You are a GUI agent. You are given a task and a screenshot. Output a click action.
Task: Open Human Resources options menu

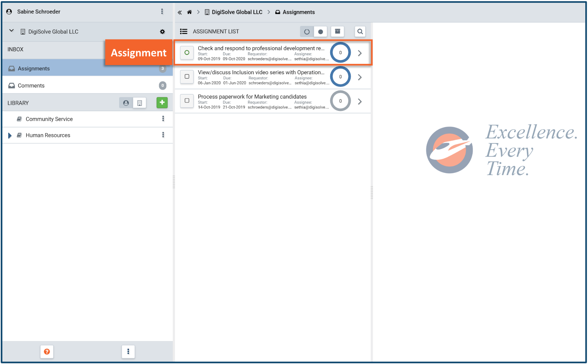pos(163,135)
